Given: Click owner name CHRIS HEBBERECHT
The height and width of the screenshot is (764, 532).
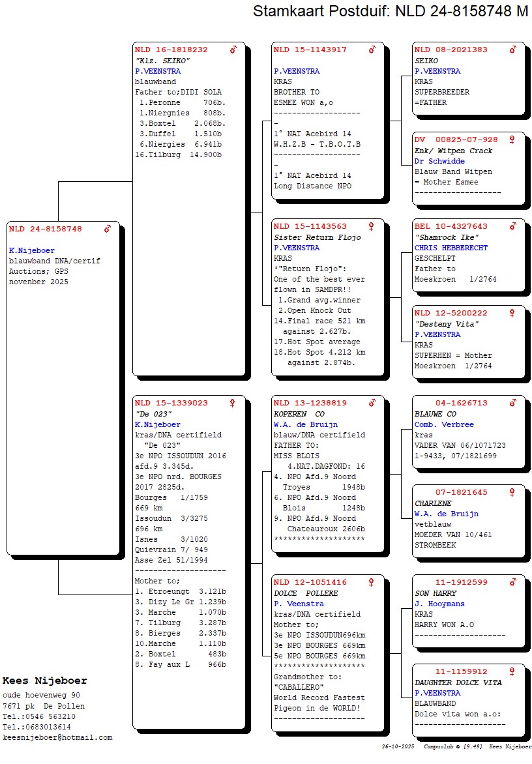Looking at the screenshot, I should [x=451, y=248].
